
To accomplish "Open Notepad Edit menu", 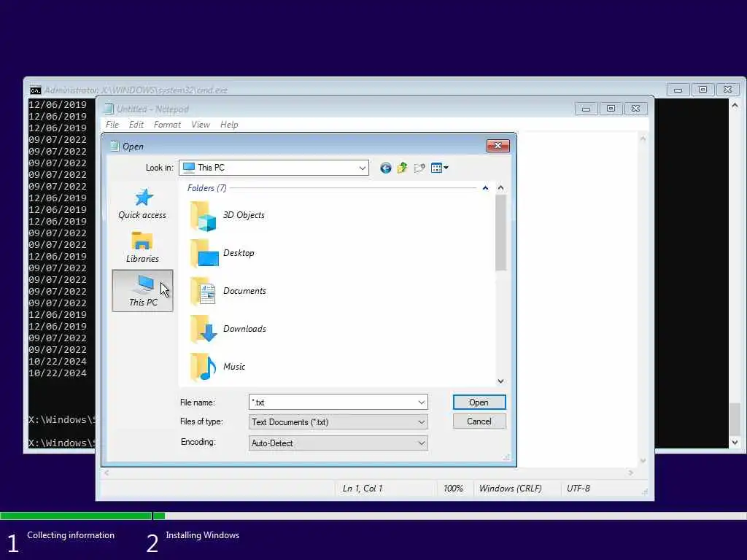I will coord(136,125).
